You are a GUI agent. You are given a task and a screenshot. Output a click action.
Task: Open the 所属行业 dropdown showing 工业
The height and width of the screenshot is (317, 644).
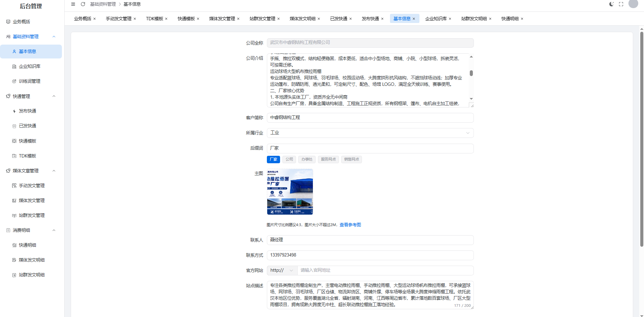370,133
